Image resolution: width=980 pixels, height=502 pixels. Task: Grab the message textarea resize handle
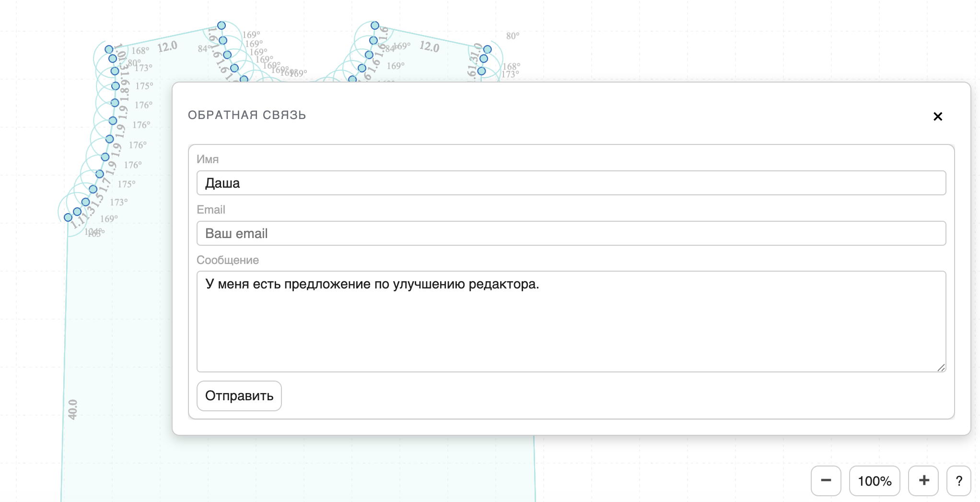pos(941,368)
